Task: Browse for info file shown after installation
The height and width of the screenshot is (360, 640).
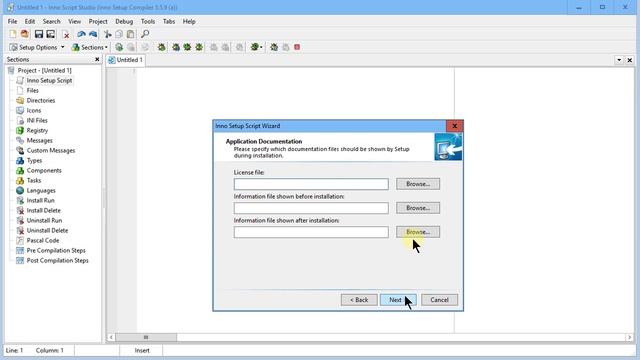Action: [418, 232]
